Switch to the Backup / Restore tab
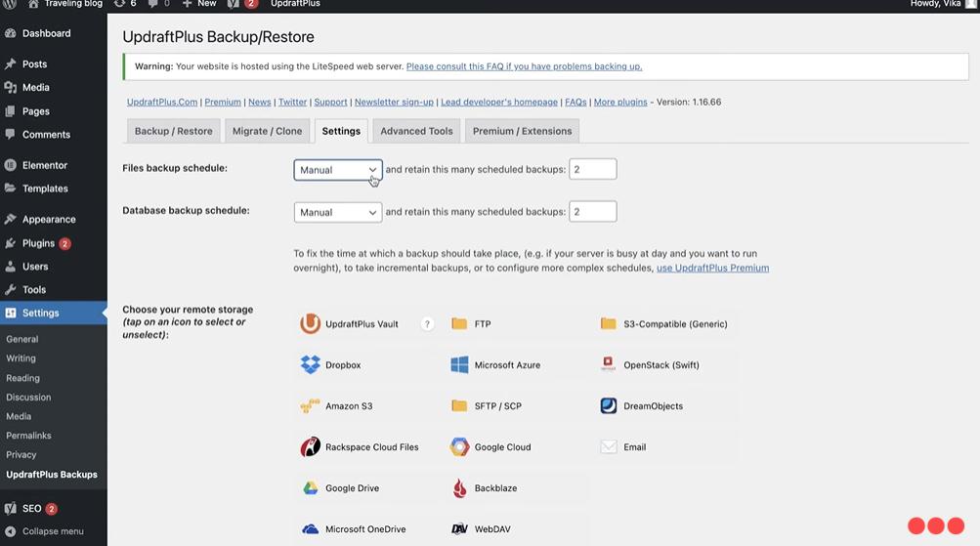Screen dimensions: 980x546 click(173, 131)
